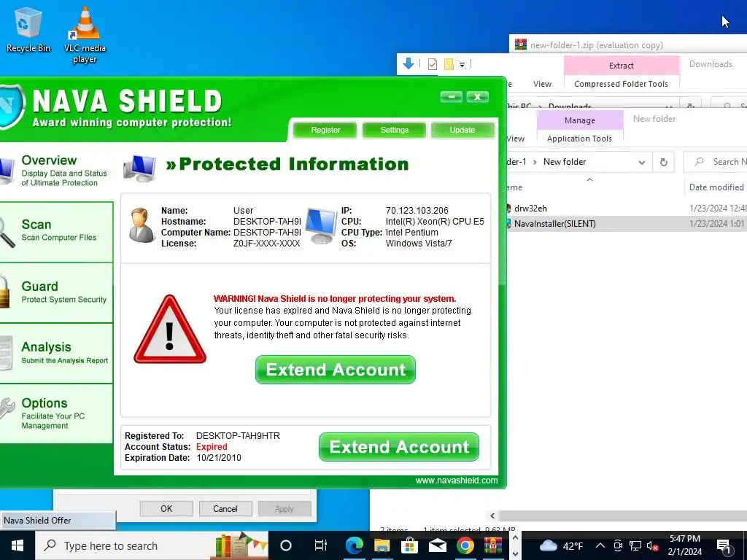Open the Windows Start menu
The height and width of the screenshot is (560, 747).
(x=18, y=545)
